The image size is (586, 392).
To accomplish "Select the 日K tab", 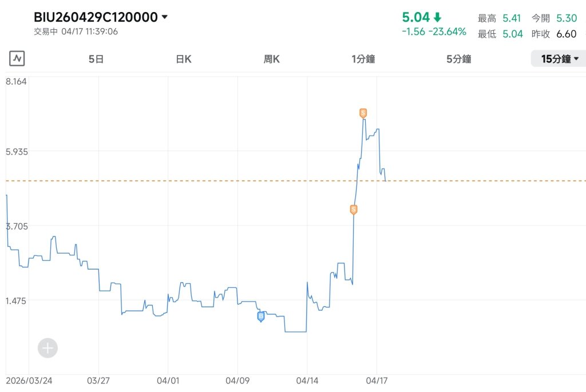I will click(184, 59).
